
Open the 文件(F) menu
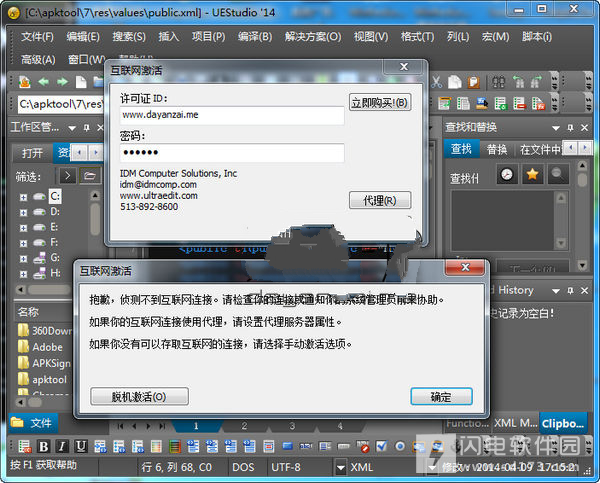coord(37,37)
